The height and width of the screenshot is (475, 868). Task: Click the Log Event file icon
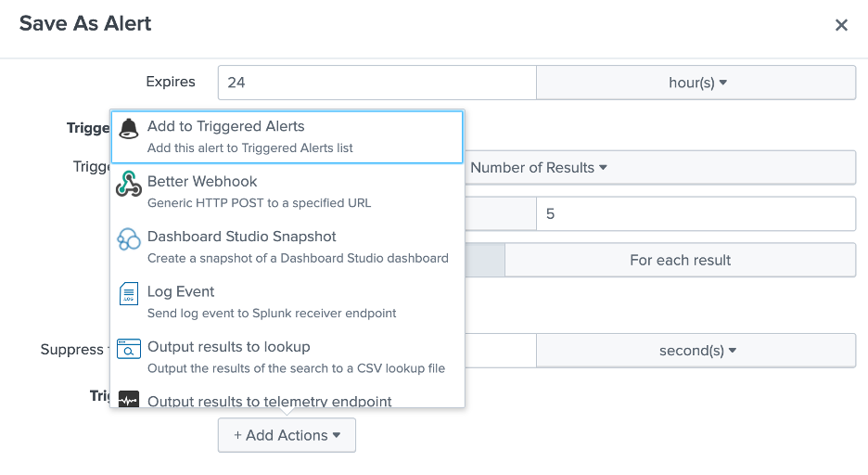(128, 293)
